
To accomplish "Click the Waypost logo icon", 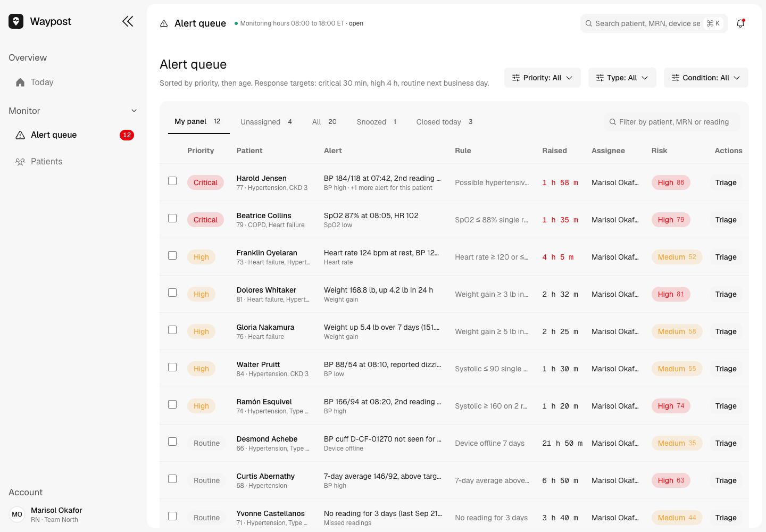I will tap(16, 21).
